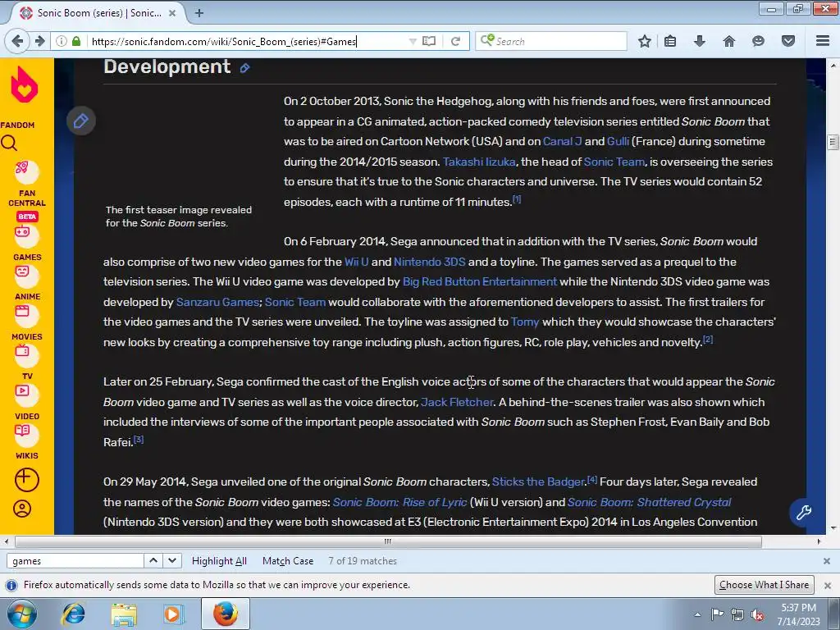Open the Jack Fletcher link
840x630 pixels.
pos(456,402)
